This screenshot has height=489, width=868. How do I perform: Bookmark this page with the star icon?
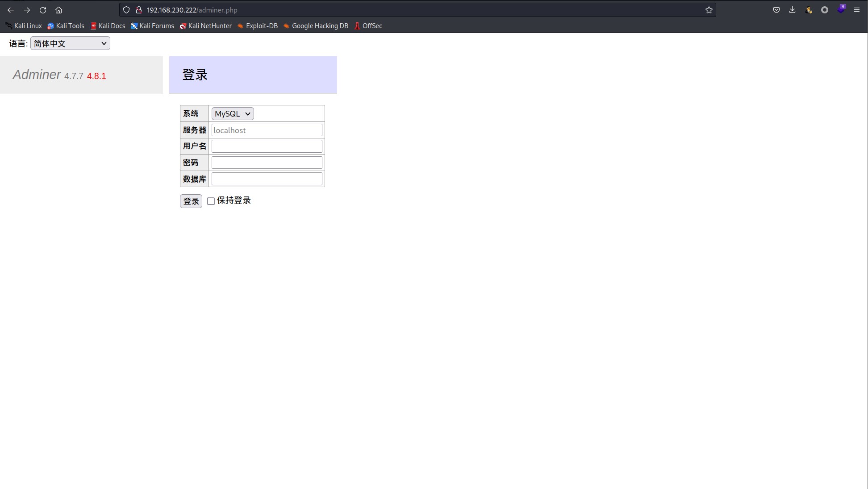click(x=709, y=10)
